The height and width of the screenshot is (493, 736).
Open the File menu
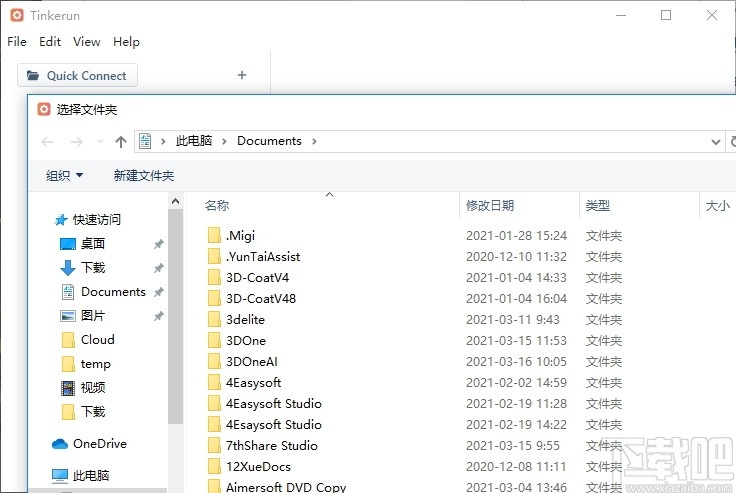click(17, 42)
